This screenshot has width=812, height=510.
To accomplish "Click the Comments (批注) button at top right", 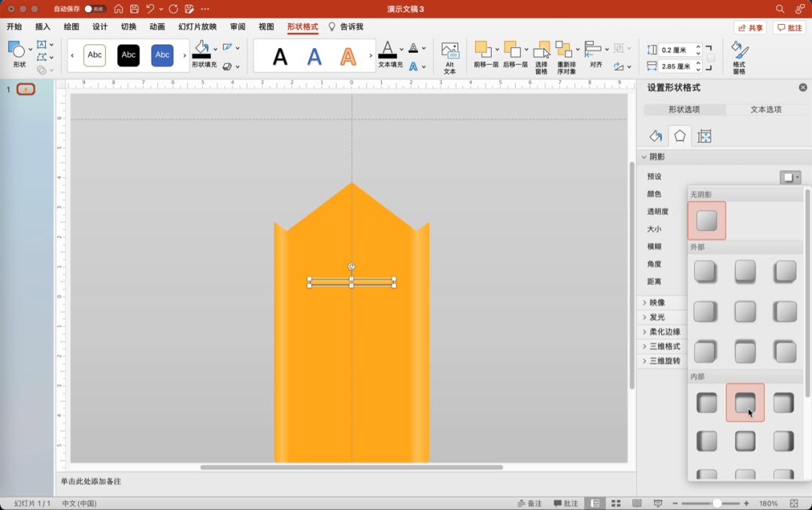I will 789,28.
